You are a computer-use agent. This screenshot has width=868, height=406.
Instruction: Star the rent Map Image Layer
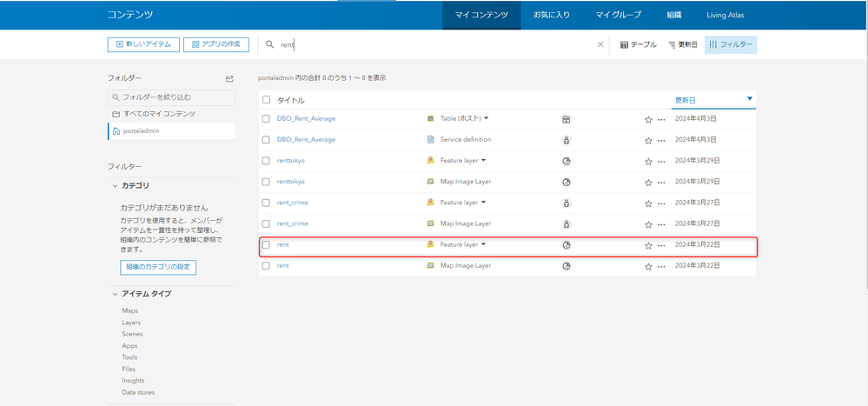pos(648,266)
